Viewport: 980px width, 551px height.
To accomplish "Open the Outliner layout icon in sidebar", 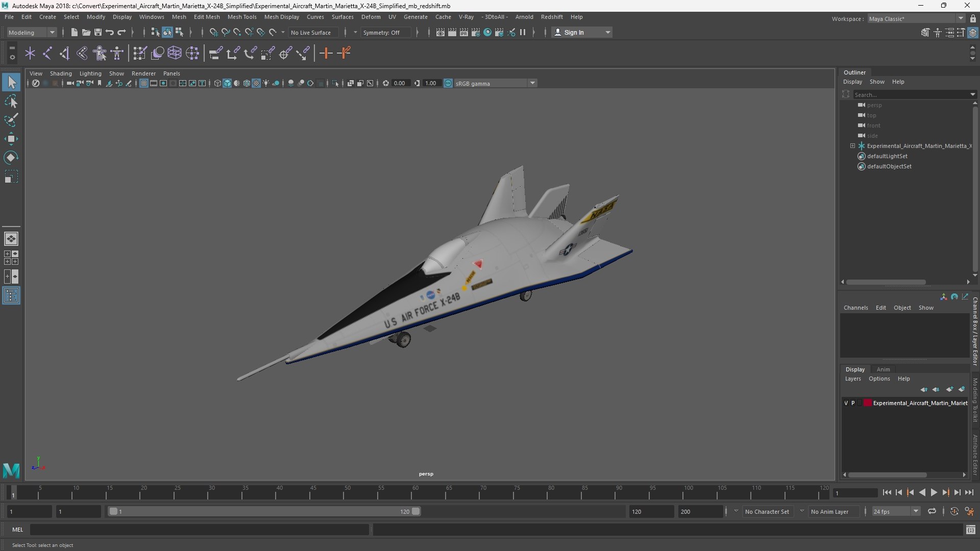I will (11, 296).
